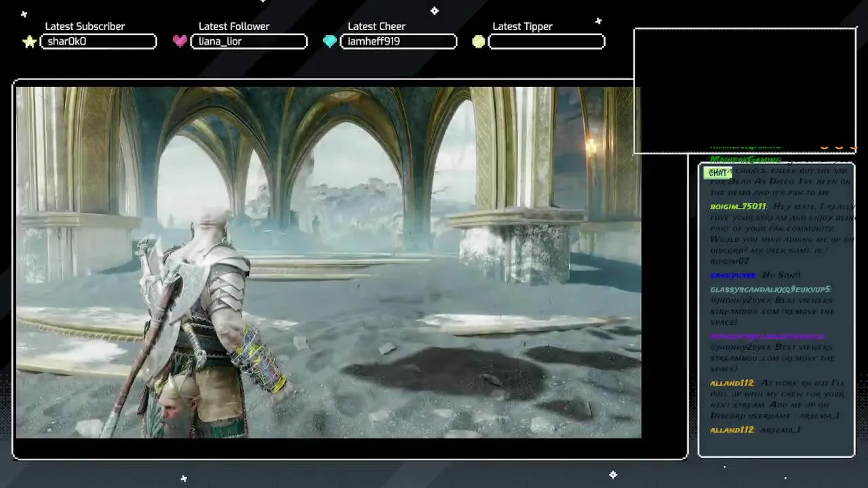This screenshot has height=488, width=868.
Task: Select the Latest Cheer box showing iamheff919
Action: click(398, 41)
